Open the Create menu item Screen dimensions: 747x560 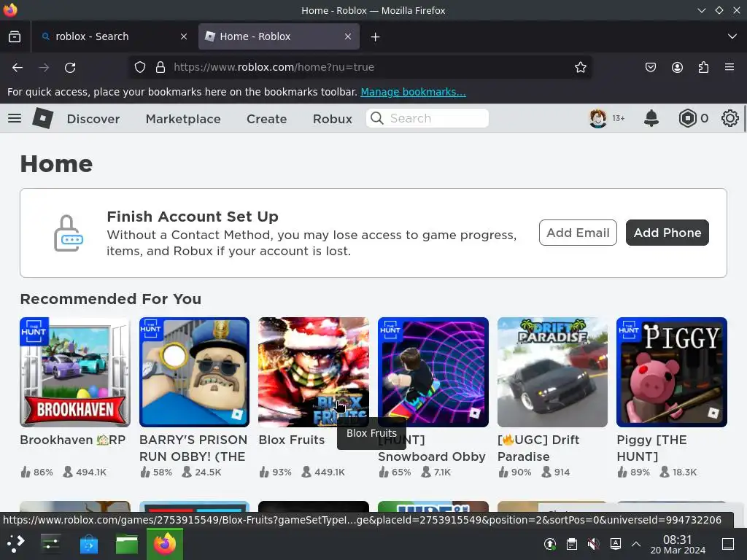coord(266,119)
